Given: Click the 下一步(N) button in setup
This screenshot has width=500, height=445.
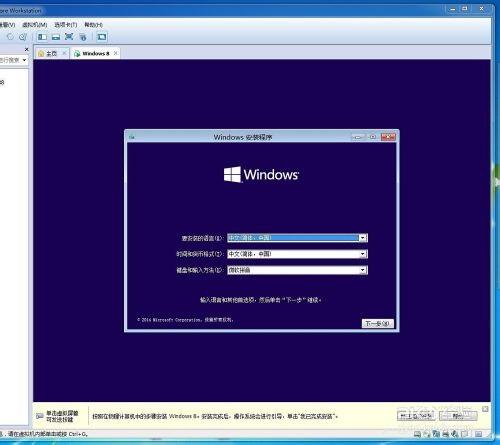Looking at the screenshot, I should [x=378, y=323].
